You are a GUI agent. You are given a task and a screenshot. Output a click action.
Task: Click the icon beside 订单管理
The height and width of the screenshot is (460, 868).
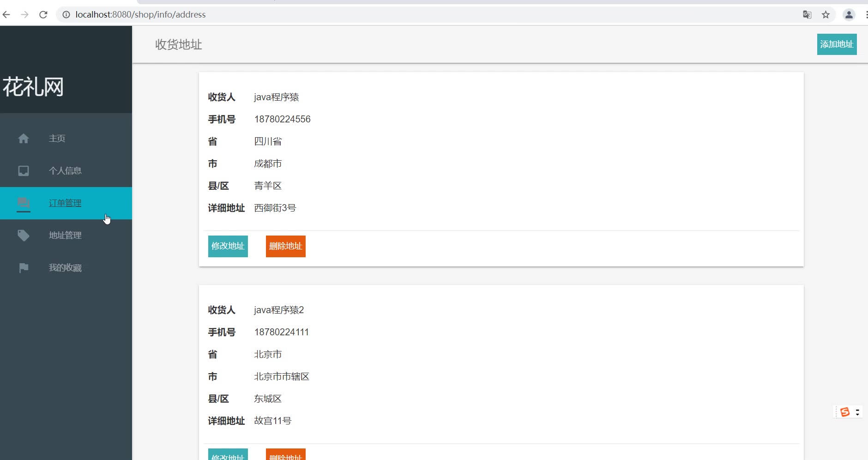[24, 203]
